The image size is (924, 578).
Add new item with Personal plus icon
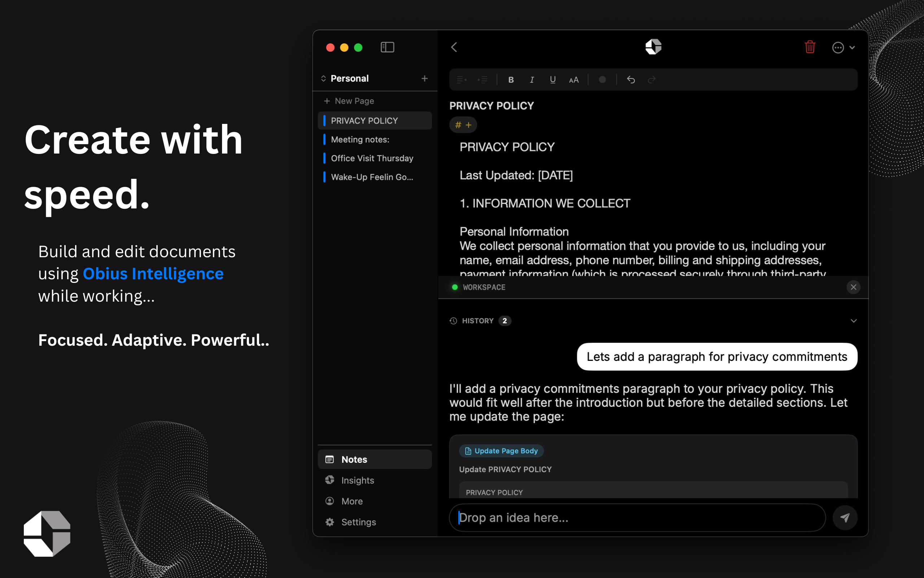coord(424,78)
